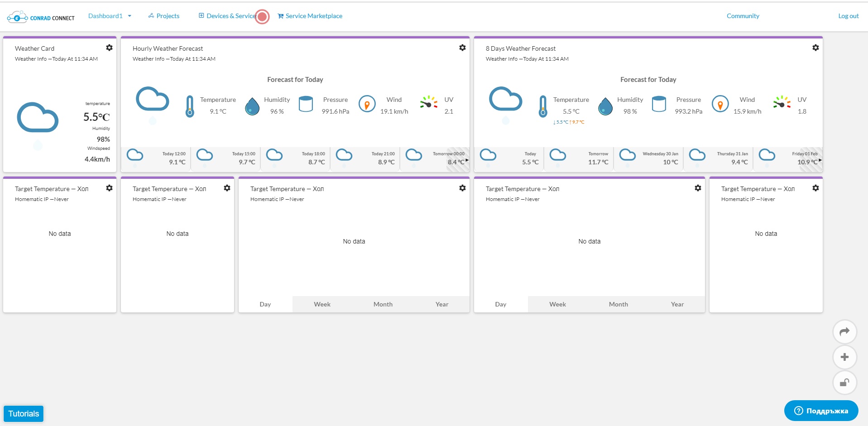The height and width of the screenshot is (426, 868).
Task: Select the Week tab in first chart widget
Action: (x=322, y=304)
